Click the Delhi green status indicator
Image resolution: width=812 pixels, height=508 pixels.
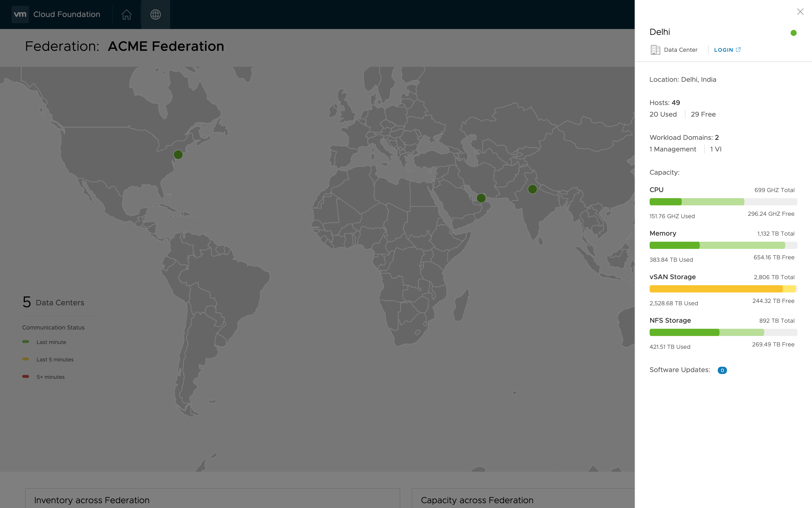pyautogui.click(x=793, y=33)
